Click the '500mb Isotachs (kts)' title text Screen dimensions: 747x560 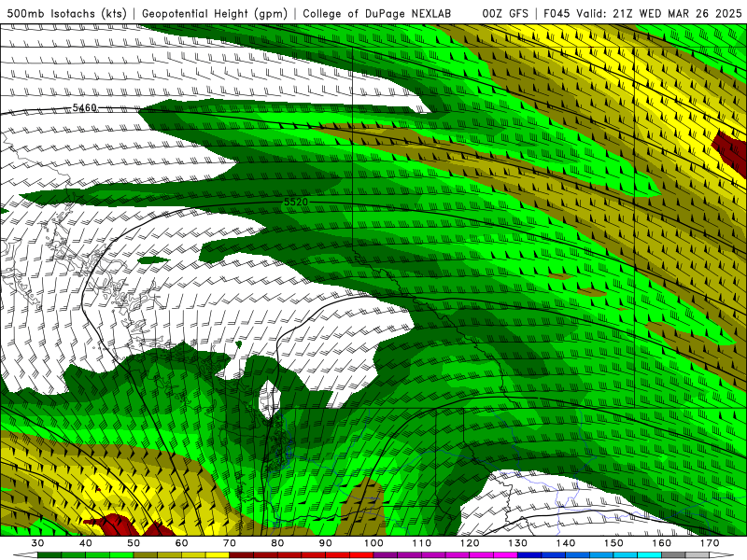click(x=66, y=13)
